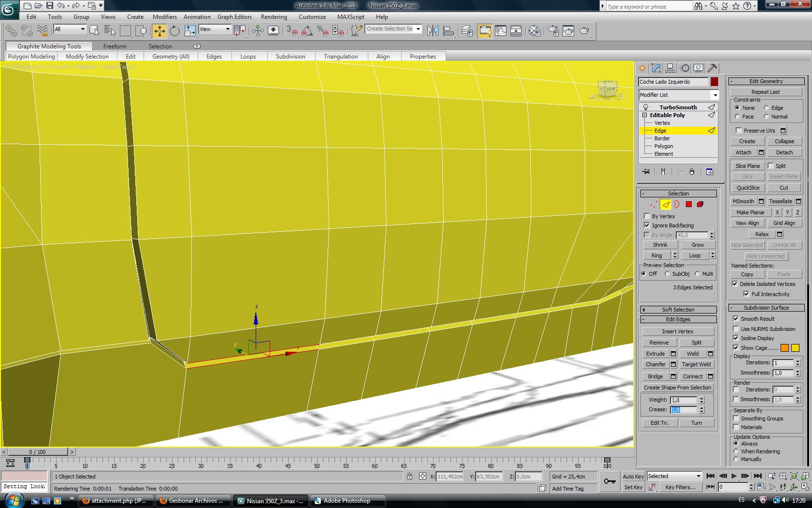Image resolution: width=812 pixels, height=508 pixels.
Task: Toggle Isoline Display checkbox
Action: tap(736, 338)
